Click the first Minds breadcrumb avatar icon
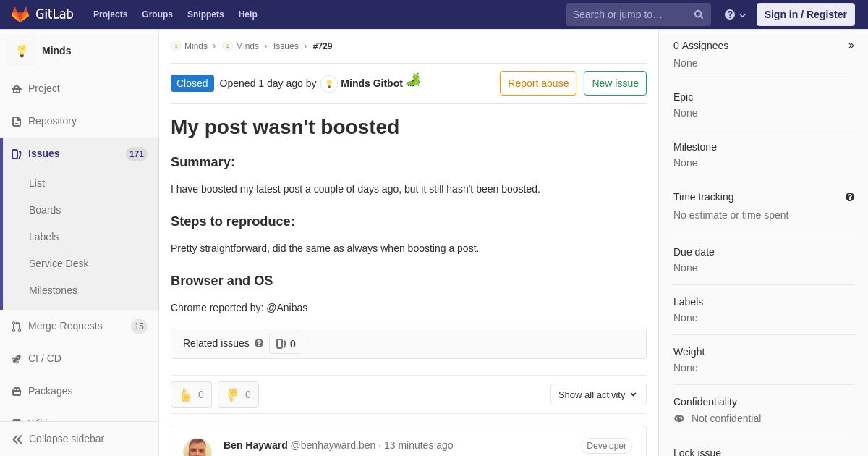868x456 pixels. pyautogui.click(x=176, y=46)
